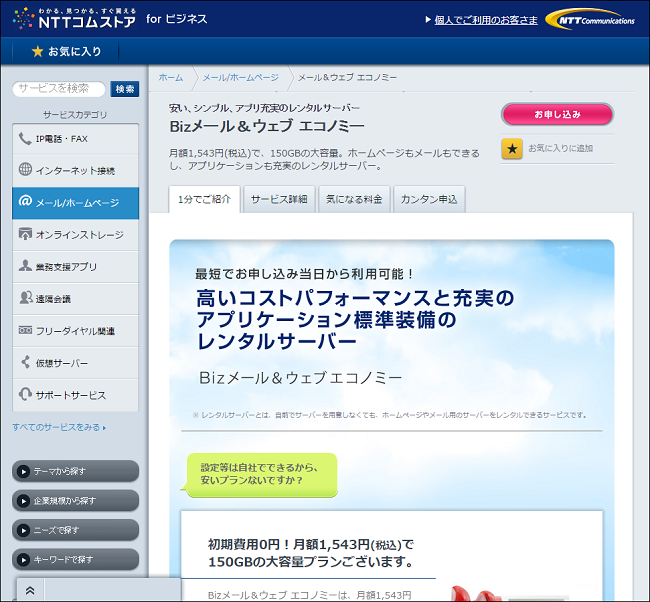Select the オンラインストレージ category
The height and width of the screenshot is (602, 650).
coord(75,235)
